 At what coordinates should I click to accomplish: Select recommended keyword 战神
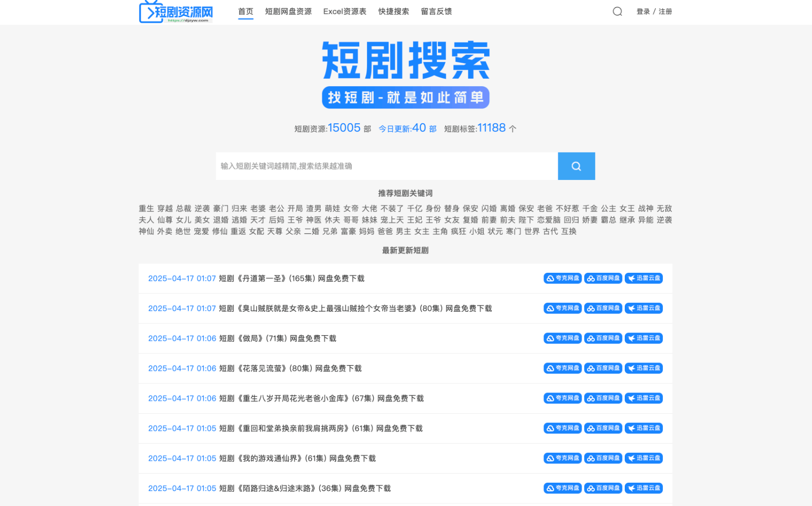tap(646, 208)
